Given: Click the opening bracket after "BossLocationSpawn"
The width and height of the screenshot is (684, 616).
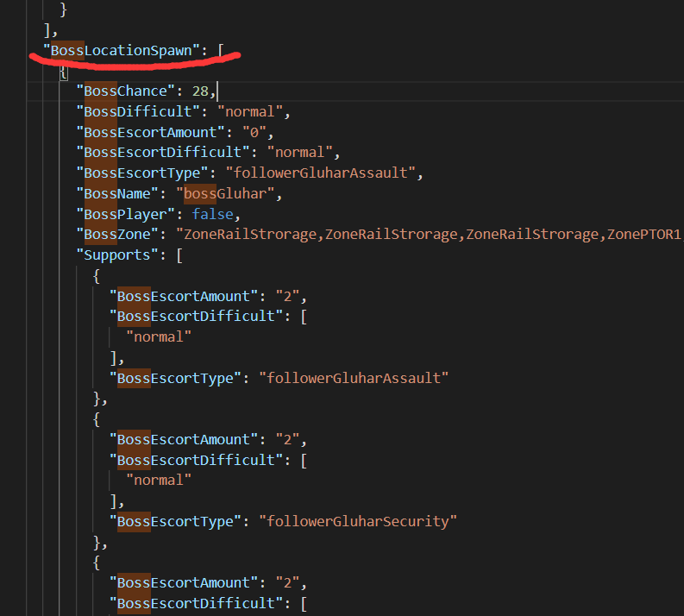Looking at the screenshot, I should tap(221, 51).
